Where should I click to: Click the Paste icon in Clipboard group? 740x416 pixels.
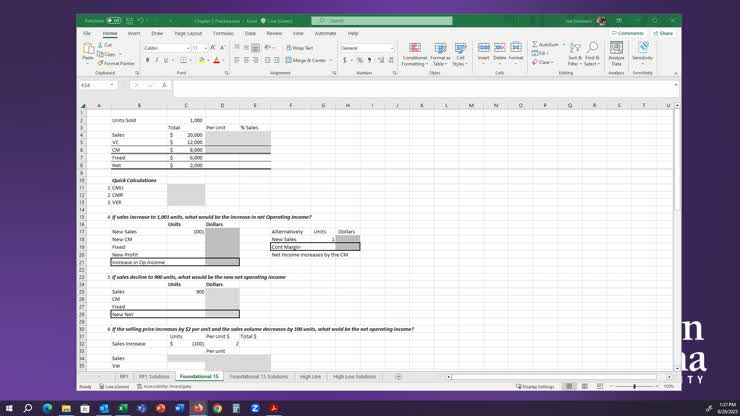click(88, 52)
